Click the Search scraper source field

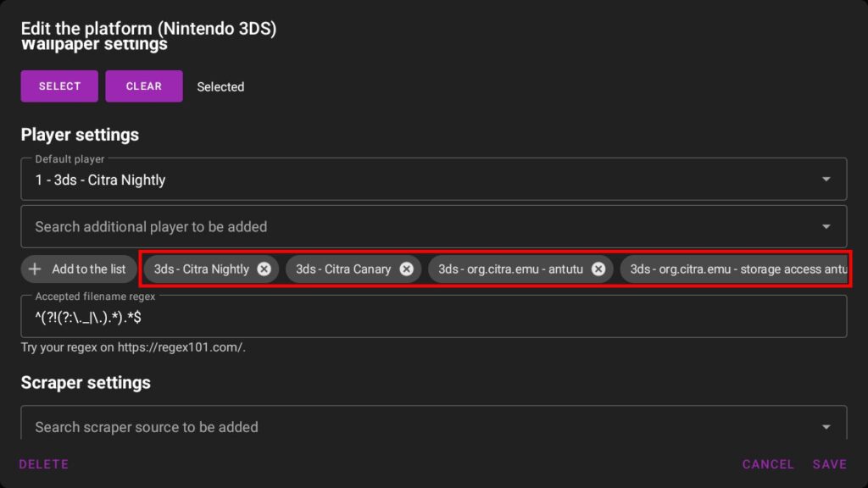point(407,427)
